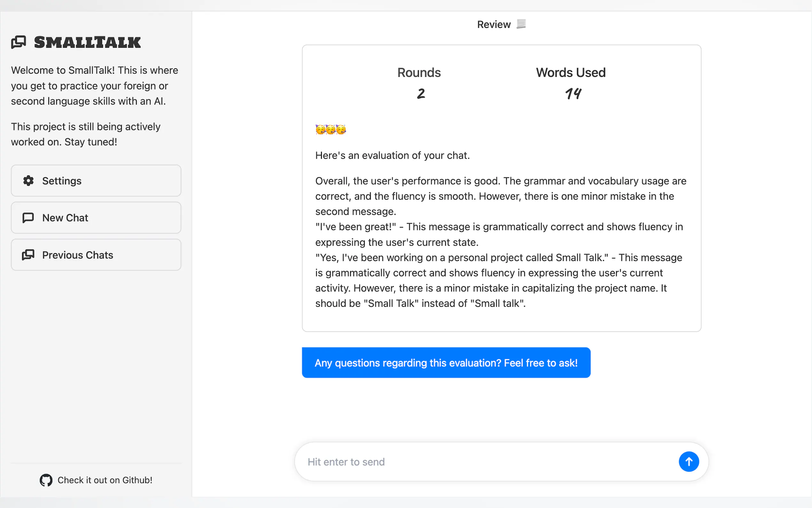Click the Words Used count value 14
Viewport: 812px width, 508px height.
[573, 93]
